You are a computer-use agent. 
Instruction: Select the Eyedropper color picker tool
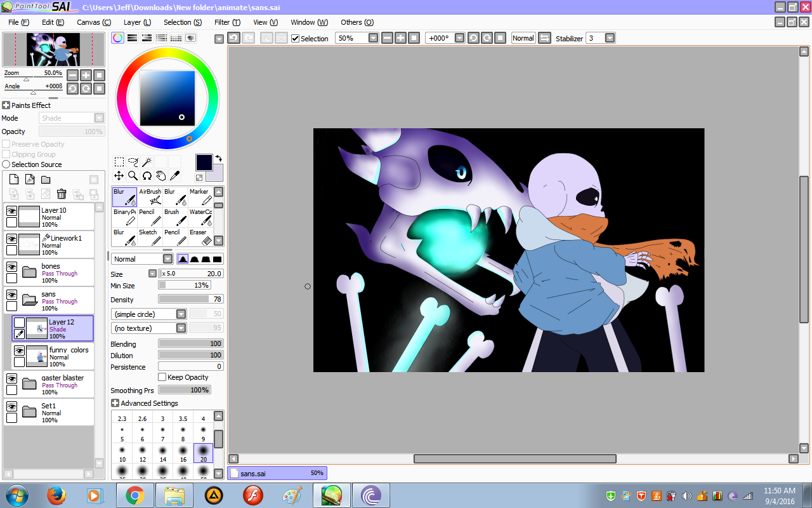174,176
